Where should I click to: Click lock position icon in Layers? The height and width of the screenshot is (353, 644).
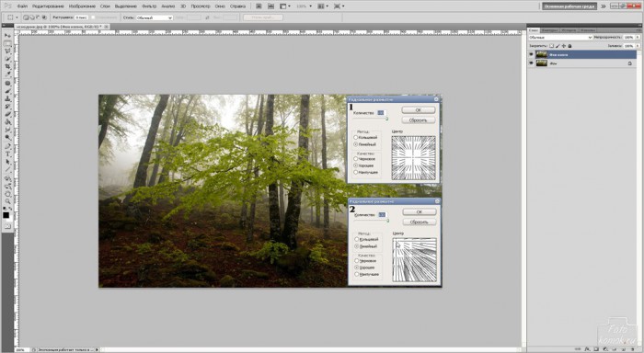coord(564,46)
